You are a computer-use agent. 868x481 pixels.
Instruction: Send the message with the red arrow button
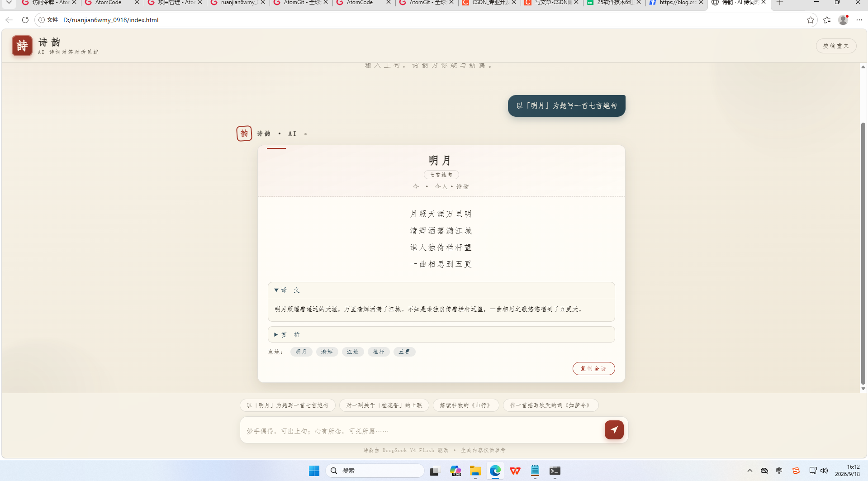pos(614,430)
